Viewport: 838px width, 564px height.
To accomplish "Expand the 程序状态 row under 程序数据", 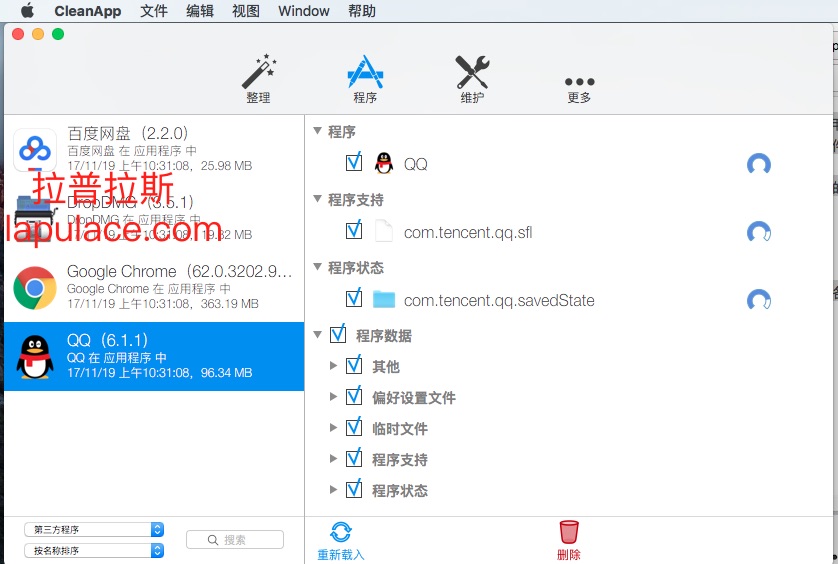I will click(333, 490).
